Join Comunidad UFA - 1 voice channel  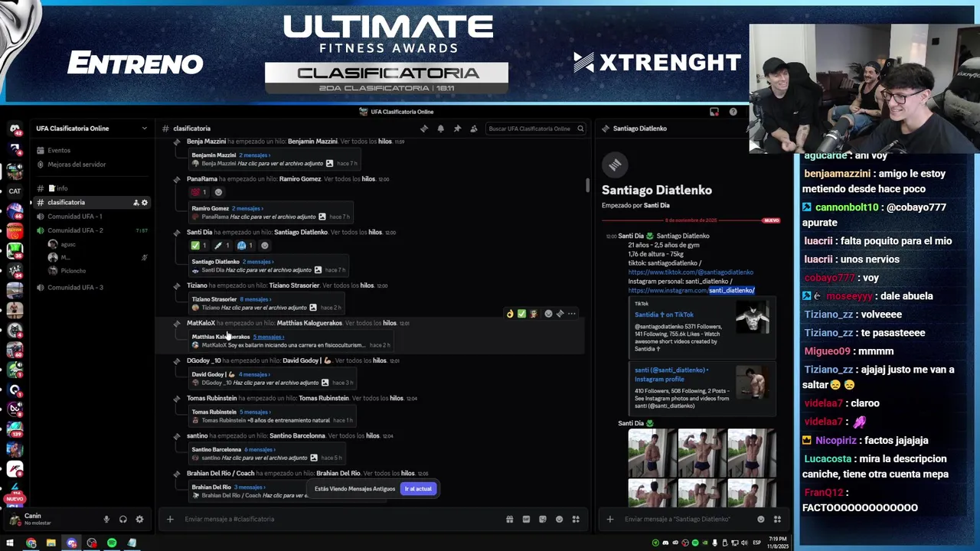coord(90,217)
